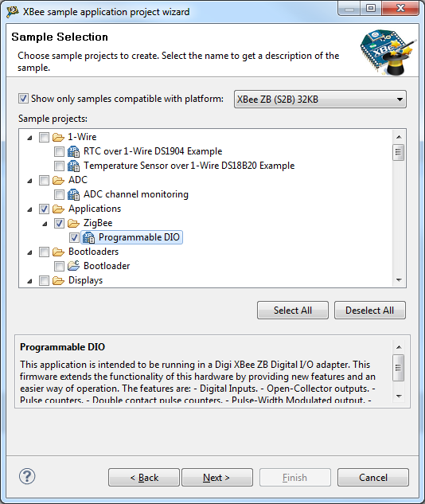Click the Displays folder icon
Image resolution: width=425 pixels, height=504 pixels.
(x=58, y=280)
